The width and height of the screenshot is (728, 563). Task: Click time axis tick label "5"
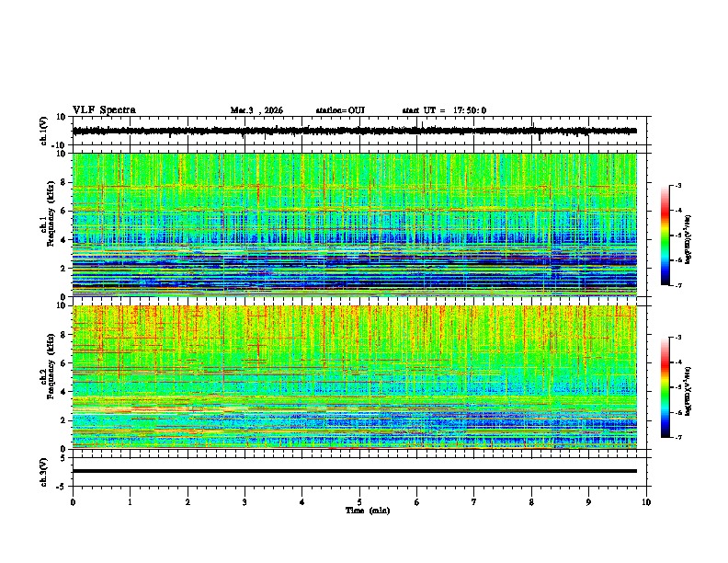coord(359,502)
